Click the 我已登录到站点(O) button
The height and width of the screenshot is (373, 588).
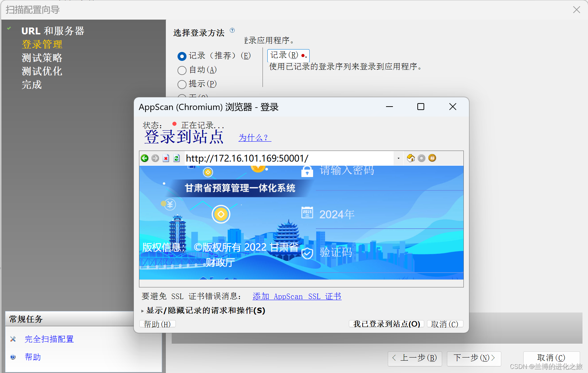click(386, 323)
